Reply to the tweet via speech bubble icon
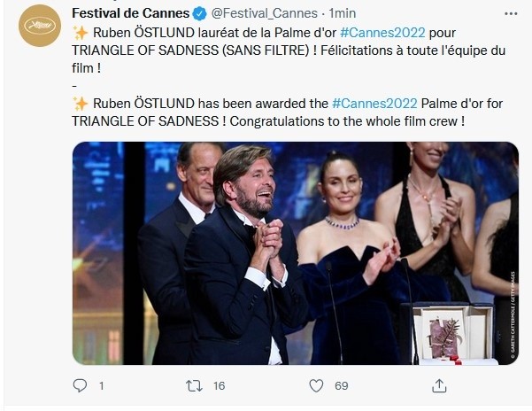The image size is (532, 411). pos(80,386)
